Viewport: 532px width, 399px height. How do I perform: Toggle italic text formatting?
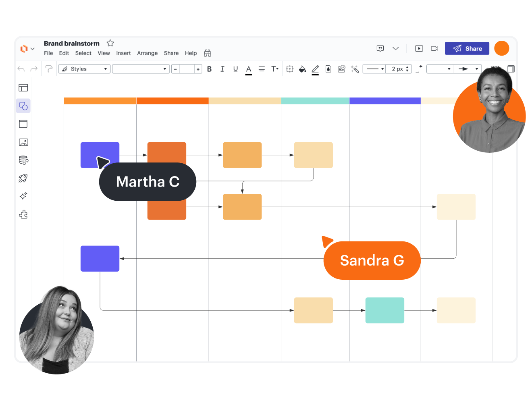(222, 69)
